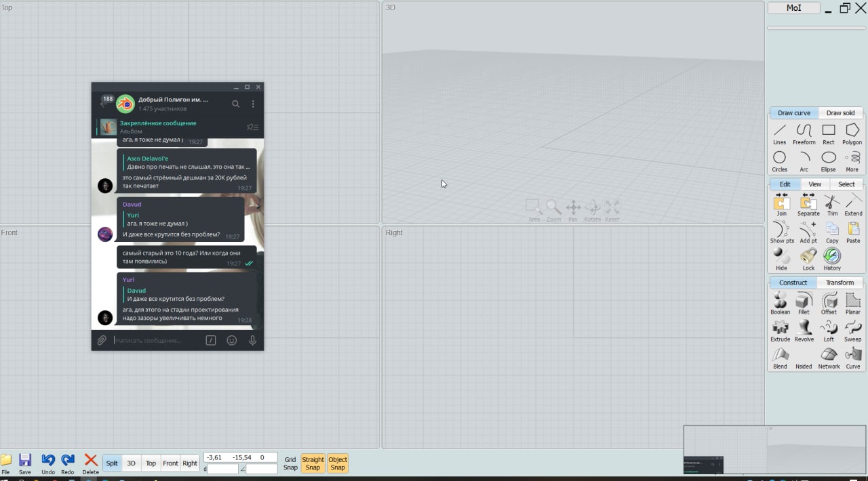The width and height of the screenshot is (868, 481).
Task: Select the Extrude tool
Action: (781, 331)
